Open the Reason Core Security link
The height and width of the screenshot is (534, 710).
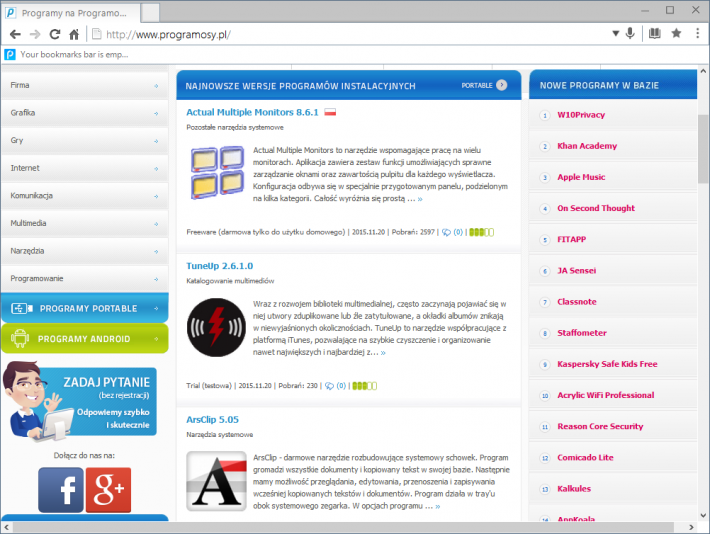[600, 426]
